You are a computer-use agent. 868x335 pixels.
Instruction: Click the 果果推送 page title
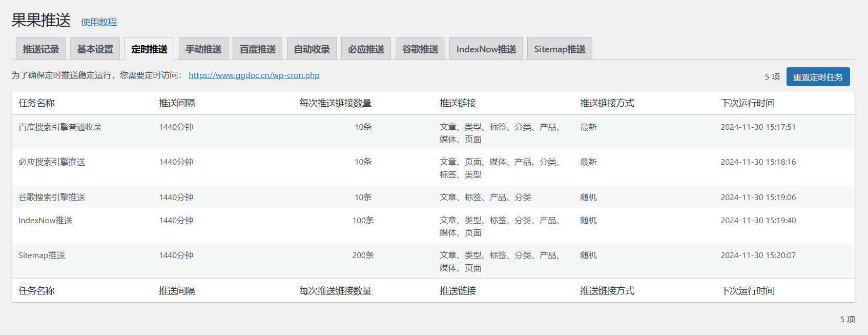coord(41,20)
